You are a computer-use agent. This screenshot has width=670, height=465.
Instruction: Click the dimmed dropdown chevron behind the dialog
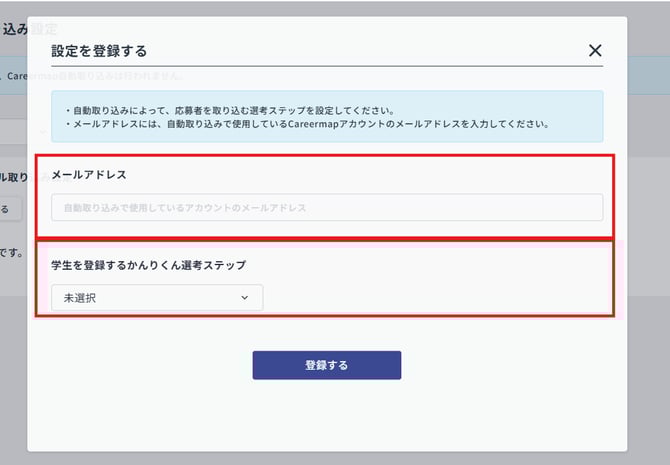pos(42,131)
